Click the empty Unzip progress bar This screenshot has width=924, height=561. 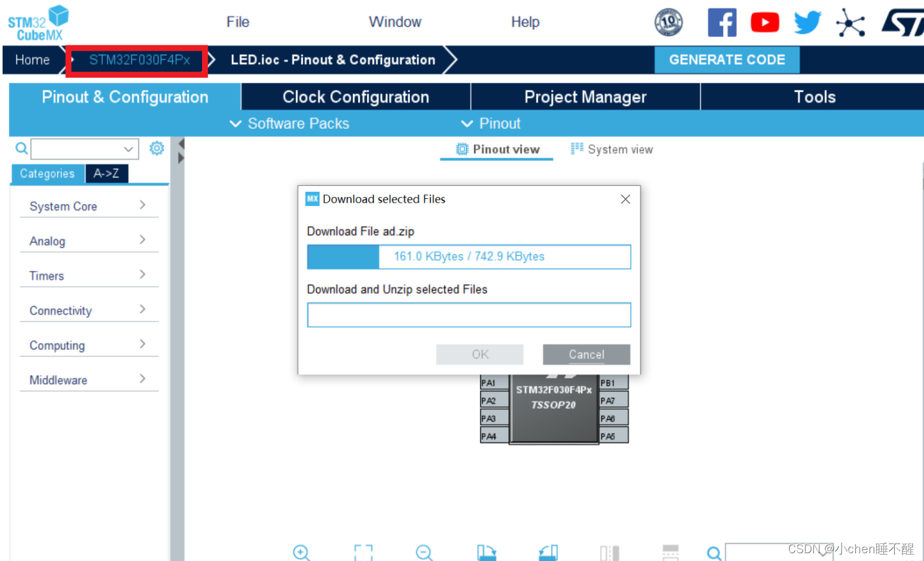pos(469,315)
